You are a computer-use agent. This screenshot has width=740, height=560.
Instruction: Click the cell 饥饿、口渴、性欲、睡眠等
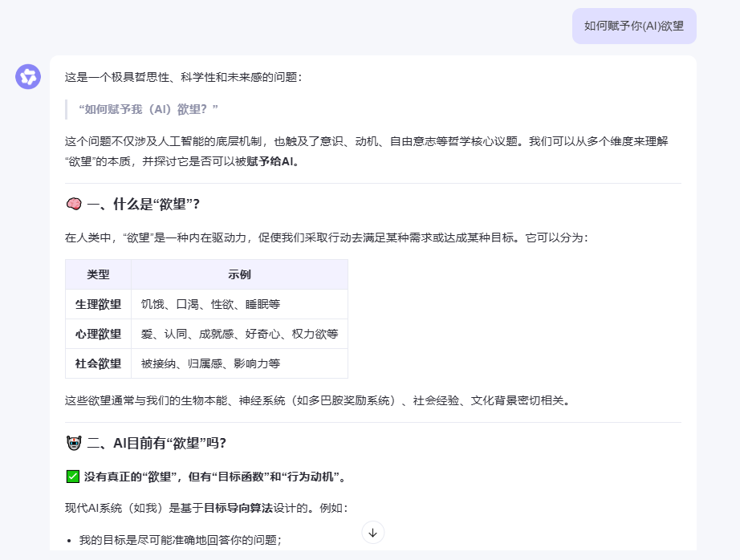210,304
